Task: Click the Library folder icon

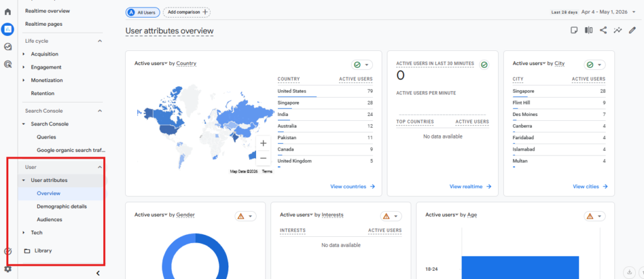Action: pyautogui.click(x=27, y=251)
